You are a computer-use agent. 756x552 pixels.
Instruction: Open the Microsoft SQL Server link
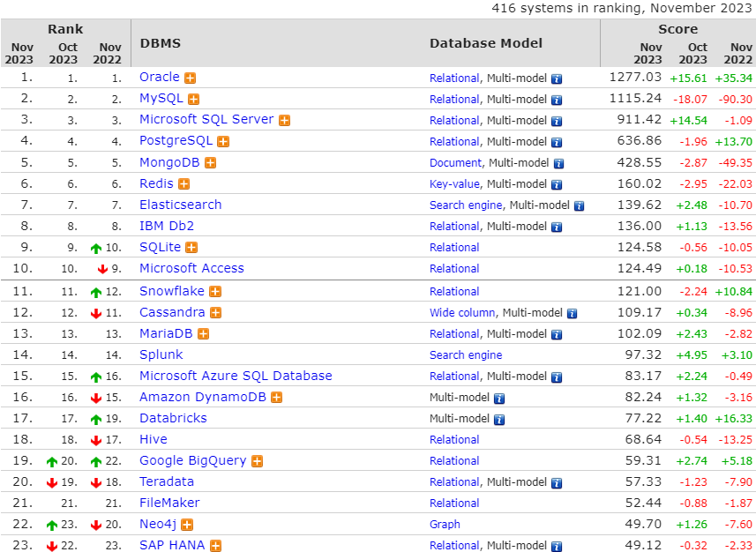click(206, 120)
